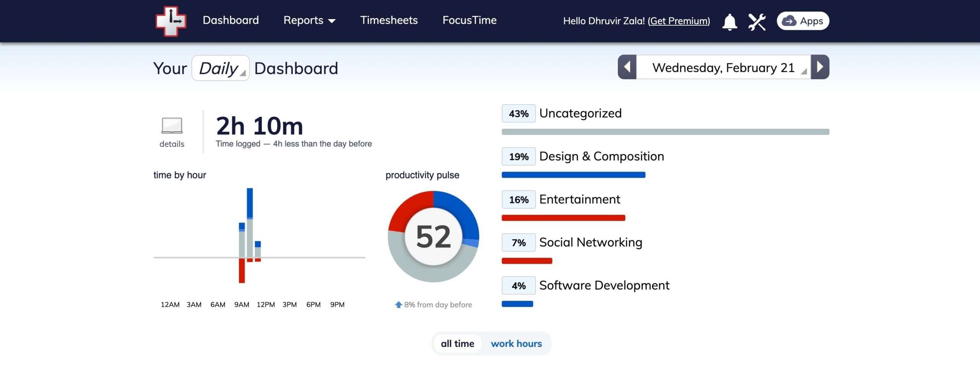Viewport: 980px width, 378px height.
Task: Open Design & Composition category
Action: [x=601, y=156]
